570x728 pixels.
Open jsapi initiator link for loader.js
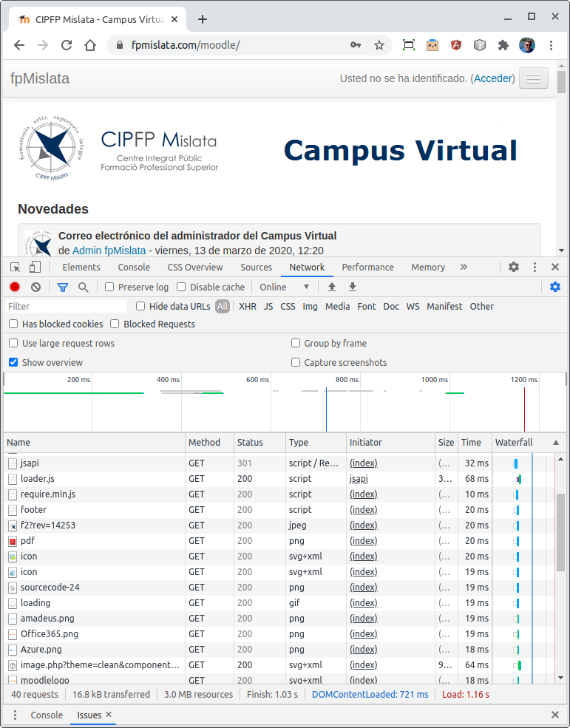click(359, 479)
